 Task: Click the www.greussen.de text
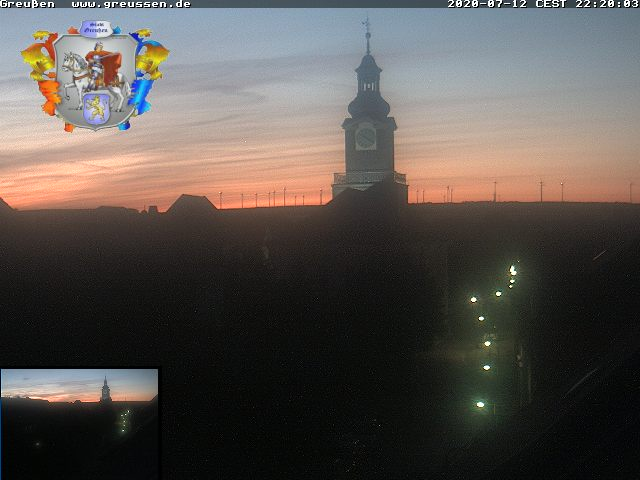[x=131, y=4]
